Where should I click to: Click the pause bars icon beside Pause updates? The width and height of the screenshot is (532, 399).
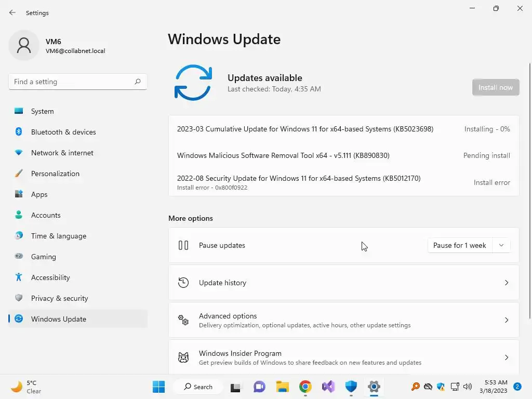pyautogui.click(x=183, y=245)
